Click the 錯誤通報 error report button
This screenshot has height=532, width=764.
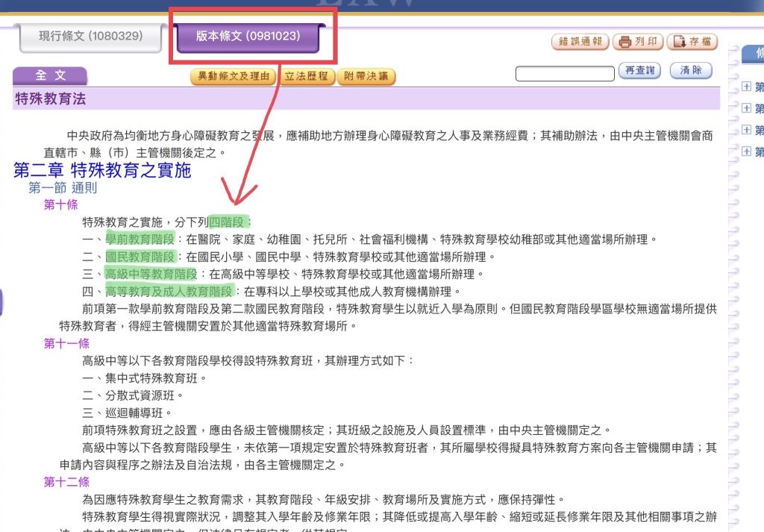tap(580, 42)
